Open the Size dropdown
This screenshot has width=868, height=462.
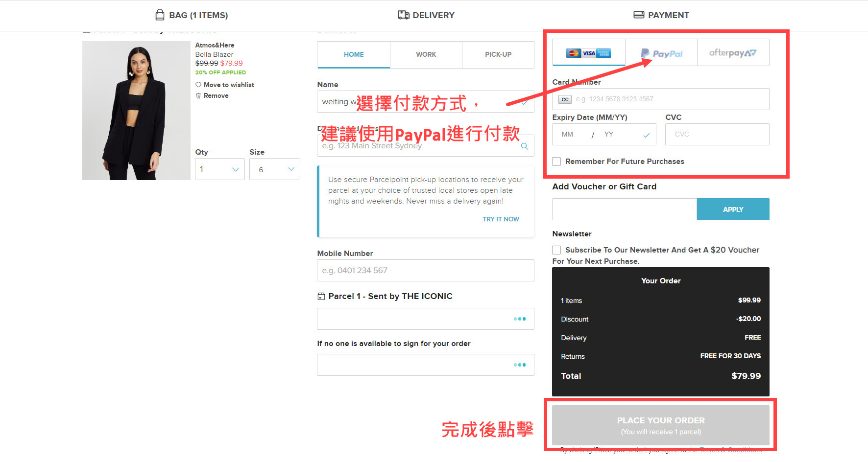[x=274, y=169]
